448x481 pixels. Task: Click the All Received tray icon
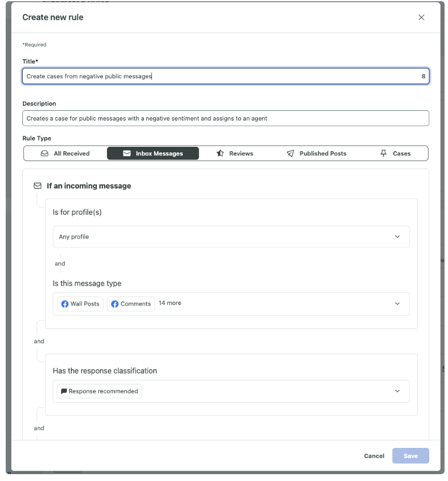coord(45,153)
